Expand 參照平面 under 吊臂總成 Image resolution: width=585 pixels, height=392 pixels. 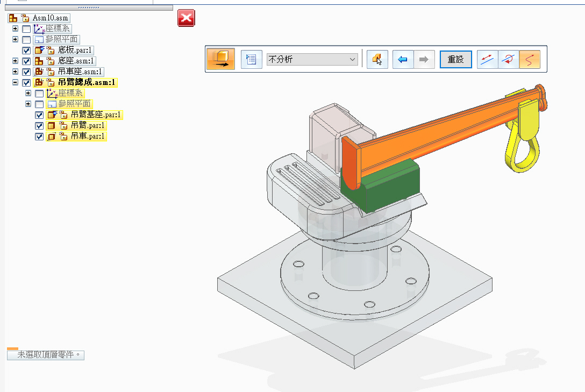[x=28, y=104]
